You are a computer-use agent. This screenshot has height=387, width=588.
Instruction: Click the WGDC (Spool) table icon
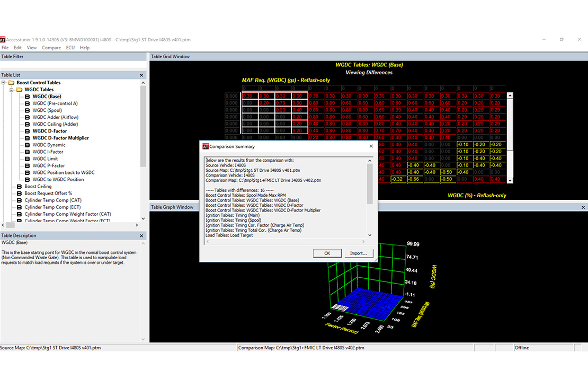coord(27,110)
